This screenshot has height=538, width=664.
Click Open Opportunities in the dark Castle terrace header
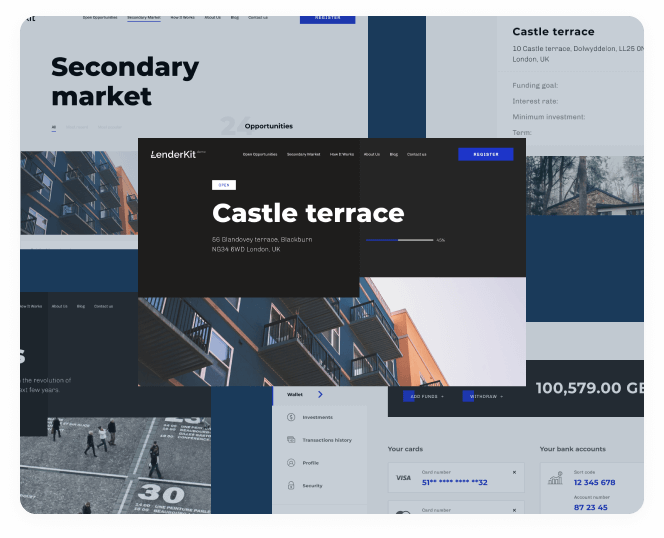(x=260, y=154)
